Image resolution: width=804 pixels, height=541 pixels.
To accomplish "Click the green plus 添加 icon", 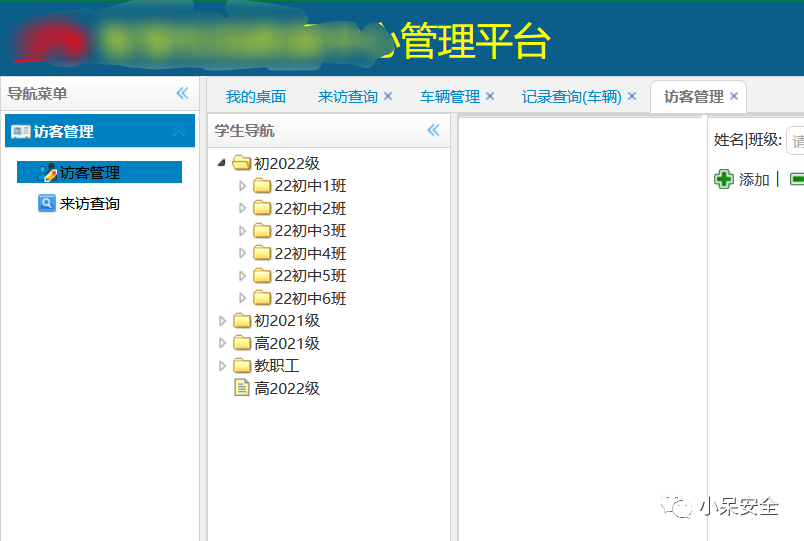I will [x=724, y=179].
